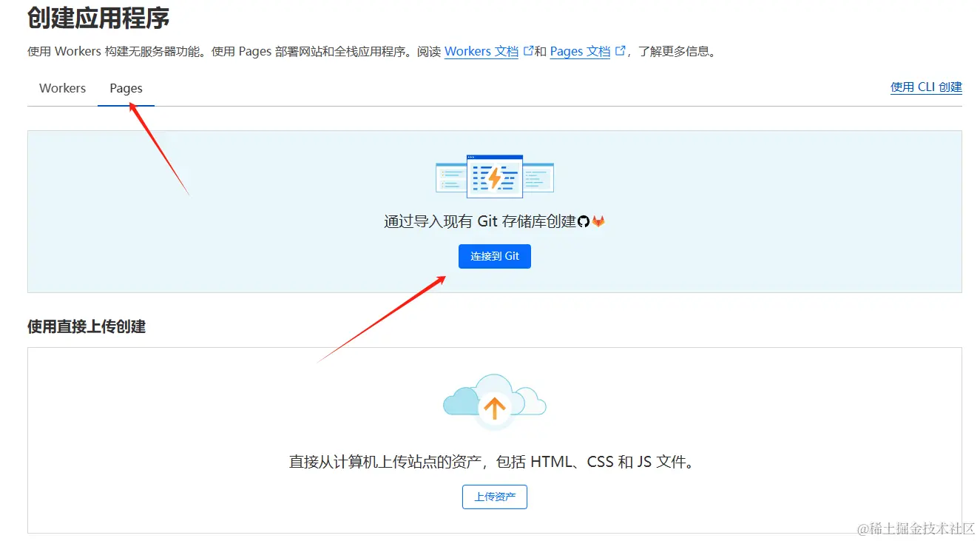Click the cloud upload arrow illustration
The height and width of the screenshot is (541, 980).
(x=495, y=402)
